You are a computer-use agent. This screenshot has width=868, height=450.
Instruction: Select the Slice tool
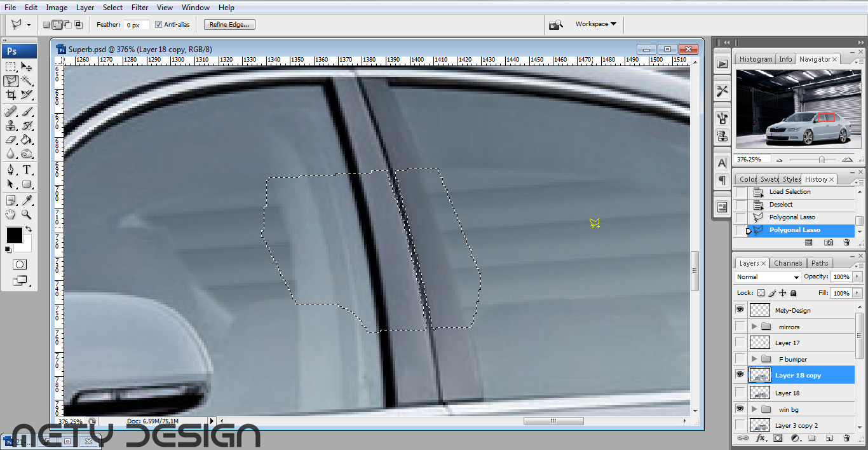pyautogui.click(x=27, y=95)
